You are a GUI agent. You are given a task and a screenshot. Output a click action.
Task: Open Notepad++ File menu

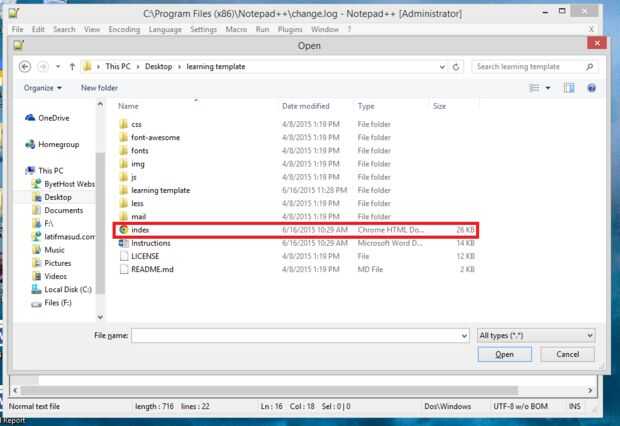tap(17, 29)
